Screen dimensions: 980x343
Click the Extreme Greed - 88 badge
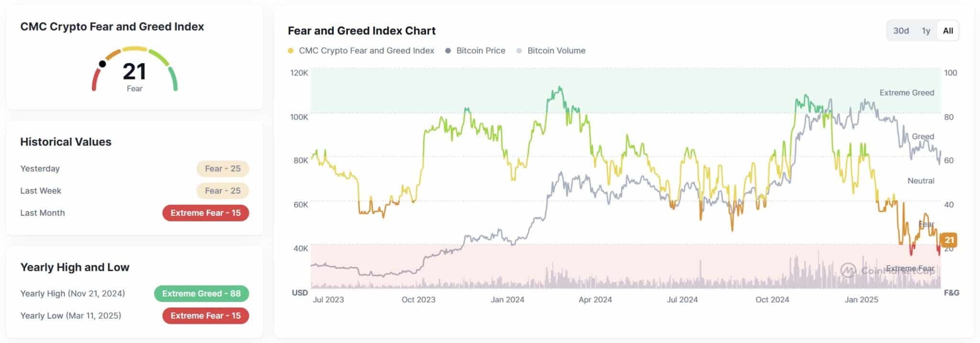(201, 293)
